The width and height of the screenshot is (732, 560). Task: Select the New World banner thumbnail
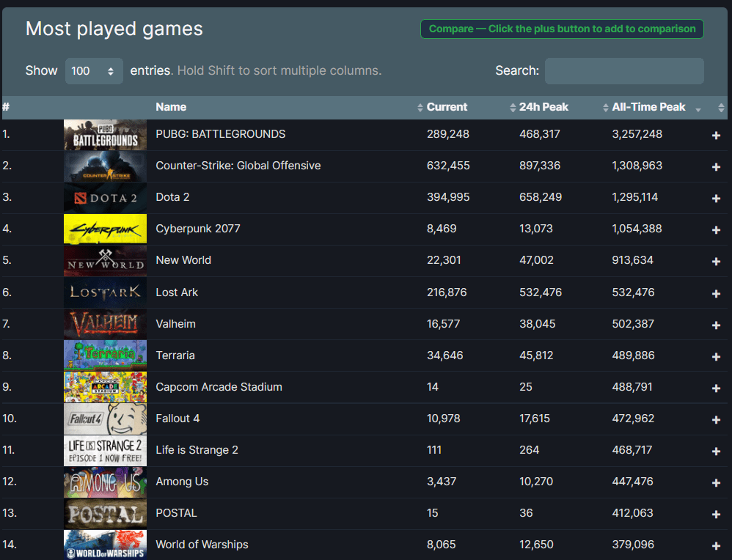pyautogui.click(x=105, y=261)
